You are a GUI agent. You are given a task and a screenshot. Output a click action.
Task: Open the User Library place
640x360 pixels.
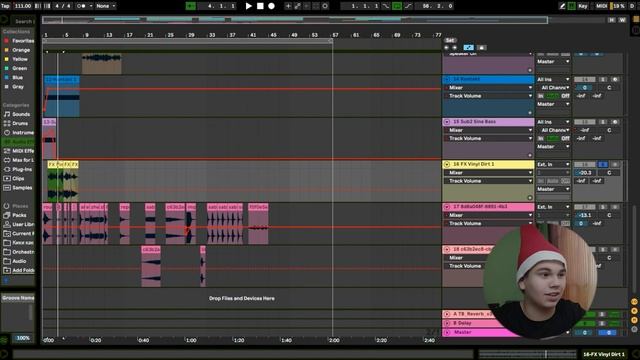point(19,224)
